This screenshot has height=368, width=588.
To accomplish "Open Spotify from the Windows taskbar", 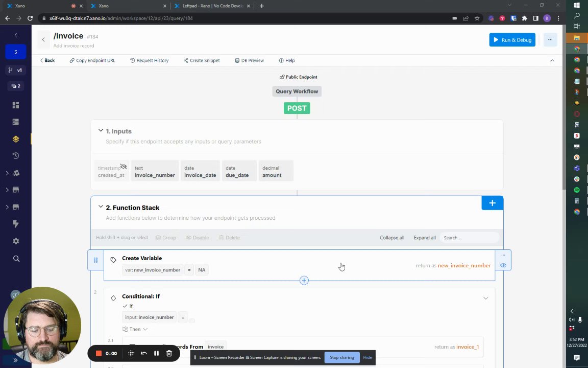I will (577, 190).
